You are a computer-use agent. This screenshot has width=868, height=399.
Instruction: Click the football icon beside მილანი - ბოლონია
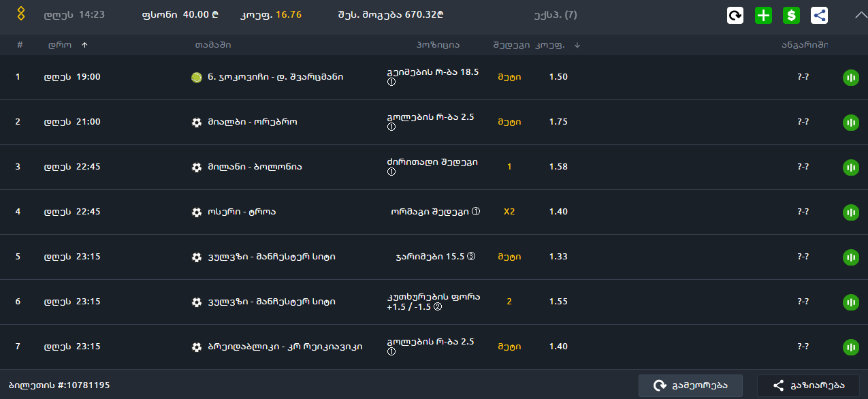click(x=197, y=167)
